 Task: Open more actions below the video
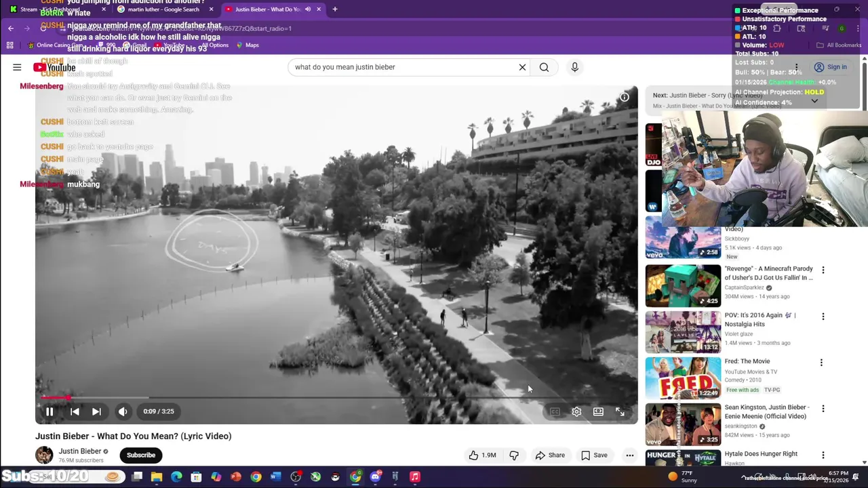click(x=630, y=455)
